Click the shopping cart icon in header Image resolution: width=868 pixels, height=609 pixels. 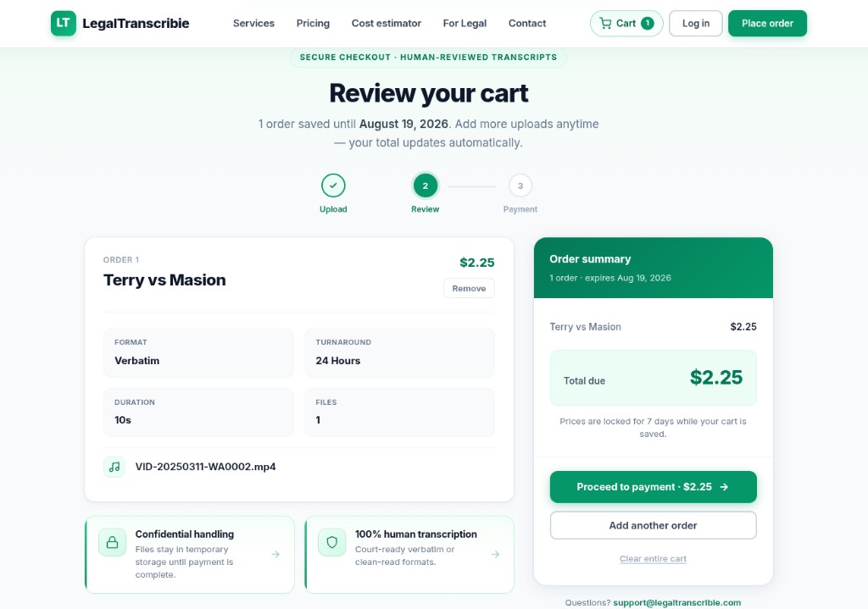[x=605, y=23]
